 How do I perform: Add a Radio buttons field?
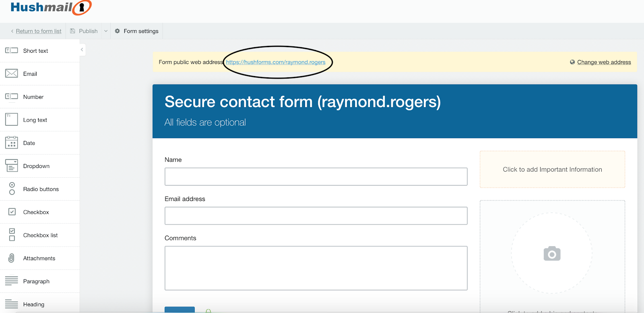(x=40, y=189)
